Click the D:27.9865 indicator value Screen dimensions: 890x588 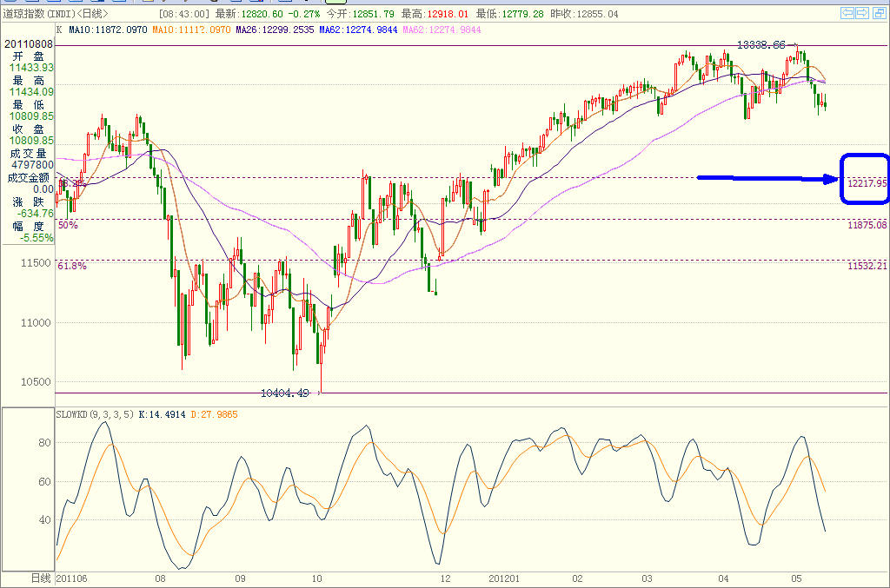pyautogui.click(x=214, y=414)
